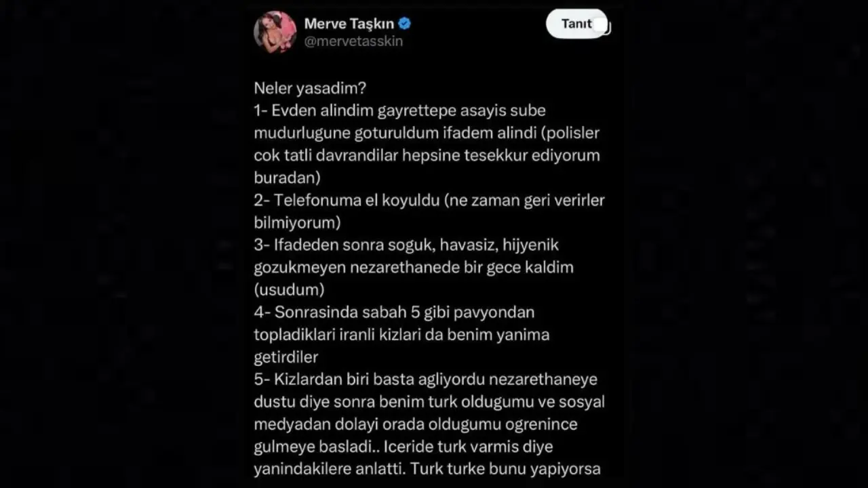Click the word 'bilmiyorum)' in the tweet
The width and height of the screenshot is (868, 488).
coord(297,222)
